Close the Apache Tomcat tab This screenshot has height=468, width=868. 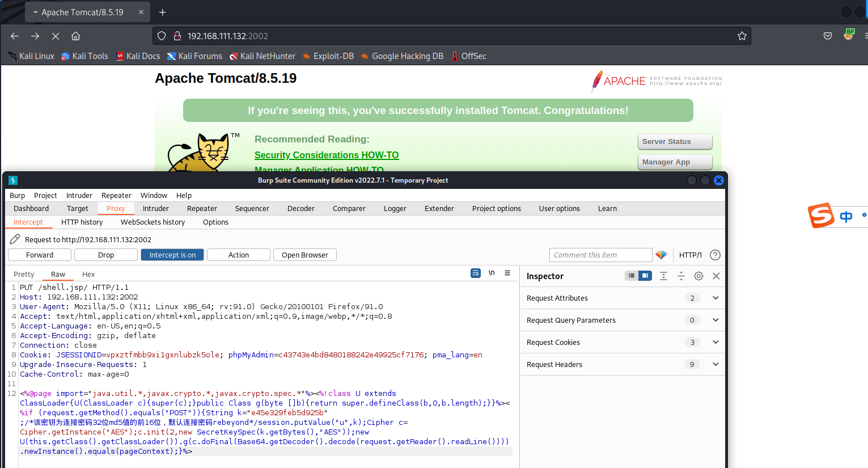click(x=141, y=12)
